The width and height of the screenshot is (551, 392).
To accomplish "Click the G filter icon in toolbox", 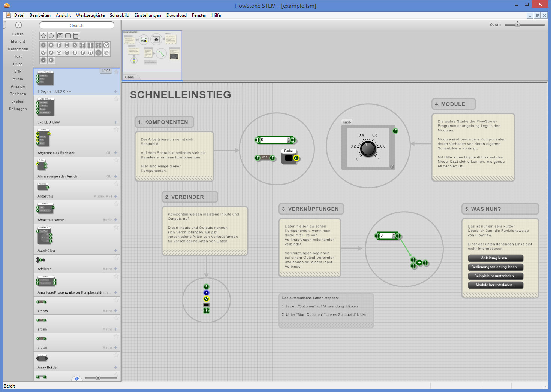I will (x=60, y=36).
